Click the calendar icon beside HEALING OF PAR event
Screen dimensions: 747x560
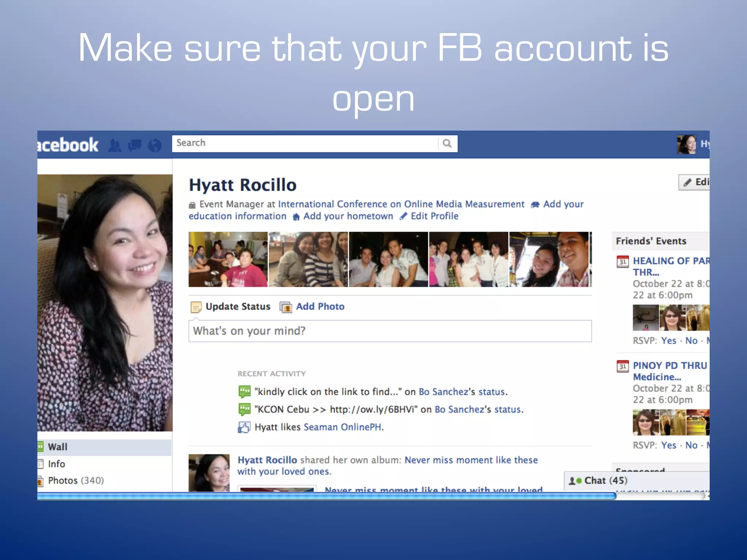pos(623,261)
